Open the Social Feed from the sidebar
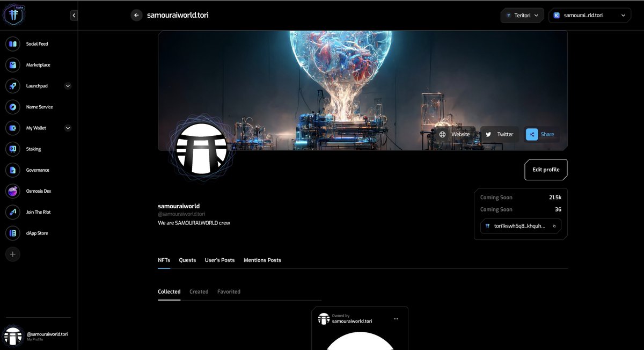 (x=13, y=43)
